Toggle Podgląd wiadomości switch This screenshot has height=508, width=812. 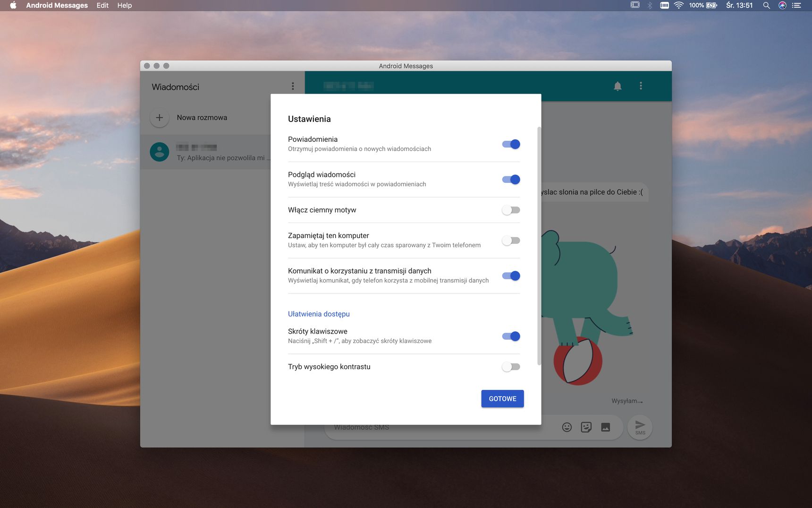tap(511, 180)
